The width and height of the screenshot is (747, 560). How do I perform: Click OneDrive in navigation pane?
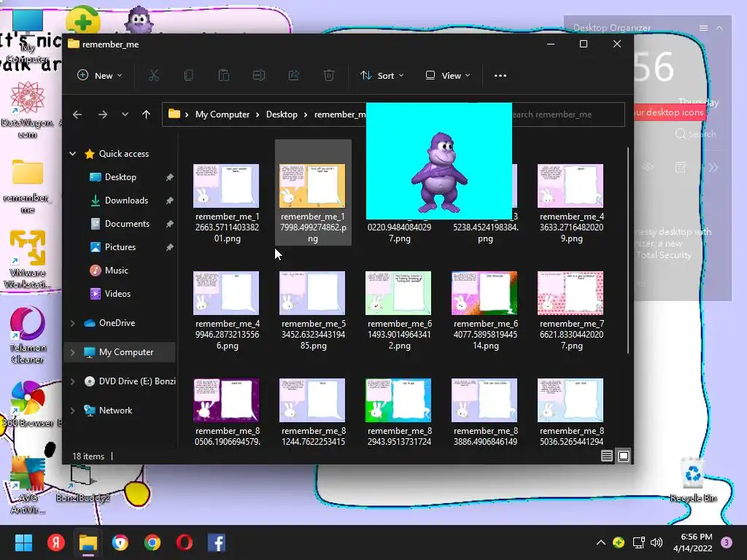117,323
